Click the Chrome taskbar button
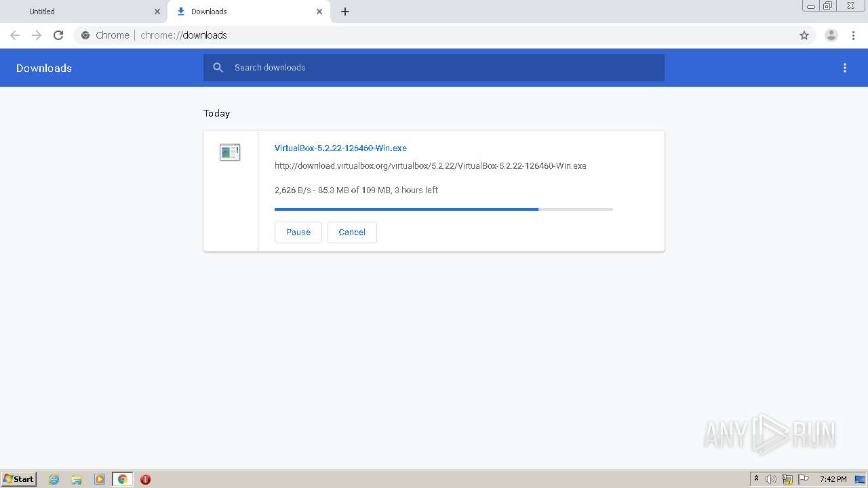 (x=123, y=479)
